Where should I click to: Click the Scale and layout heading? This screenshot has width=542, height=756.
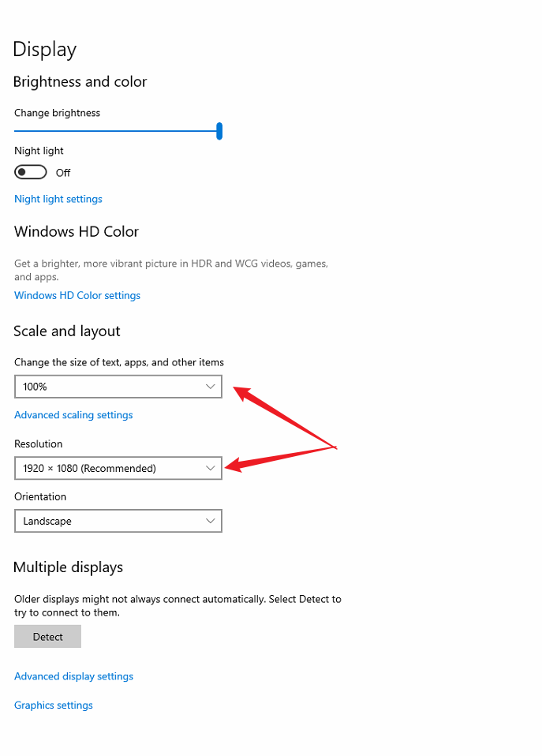click(67, 331)
